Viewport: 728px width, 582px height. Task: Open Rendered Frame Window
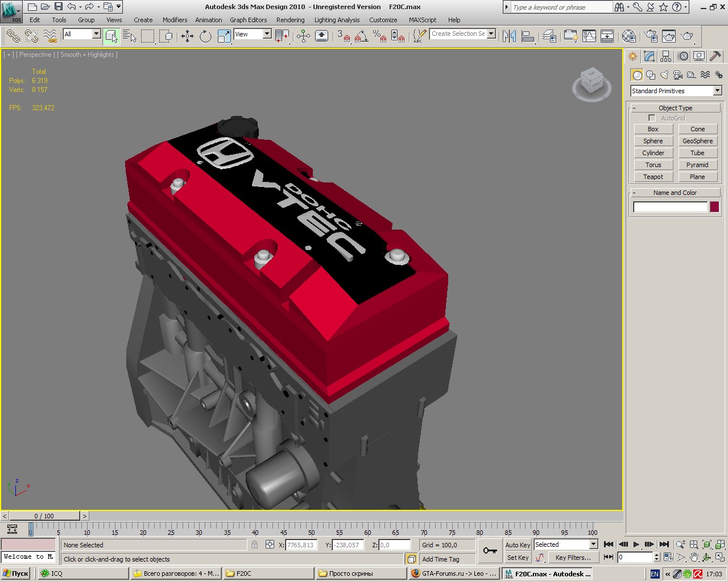(669, 36)
